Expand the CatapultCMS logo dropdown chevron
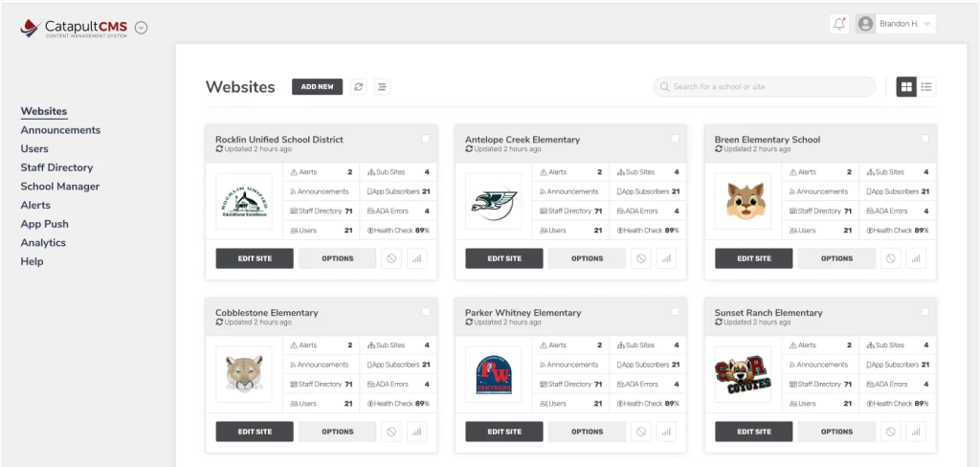Image resolution: width=980 pixels, height=467 pixels. (x=142, y=28)
